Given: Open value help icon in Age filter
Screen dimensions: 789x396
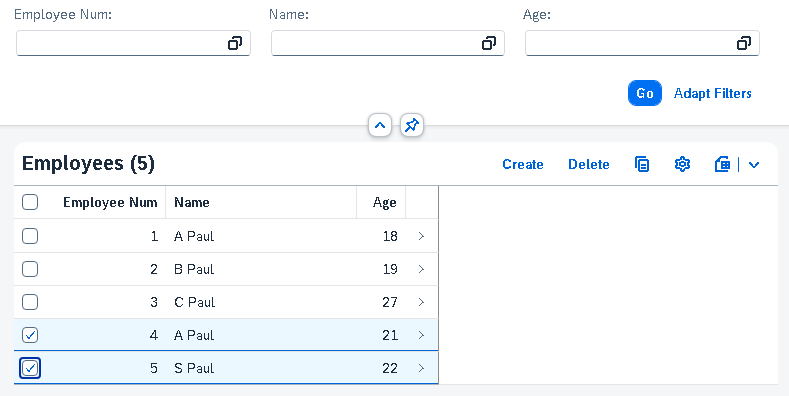Looking at the screenshot, I should (x=744, y=43).
